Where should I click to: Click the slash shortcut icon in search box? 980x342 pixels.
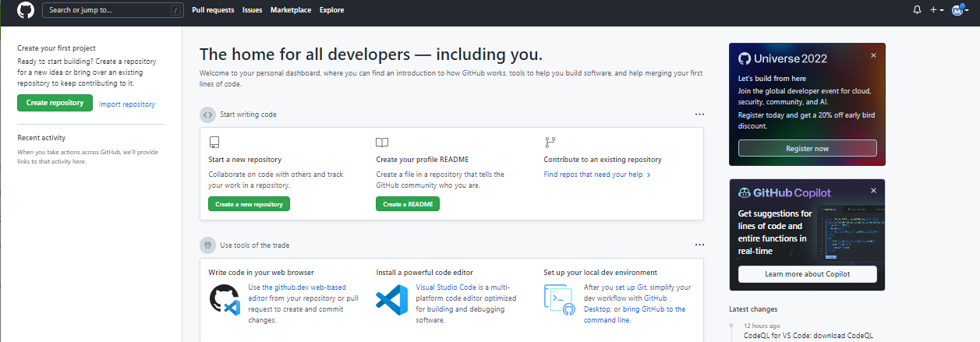[x=174, y=10]
